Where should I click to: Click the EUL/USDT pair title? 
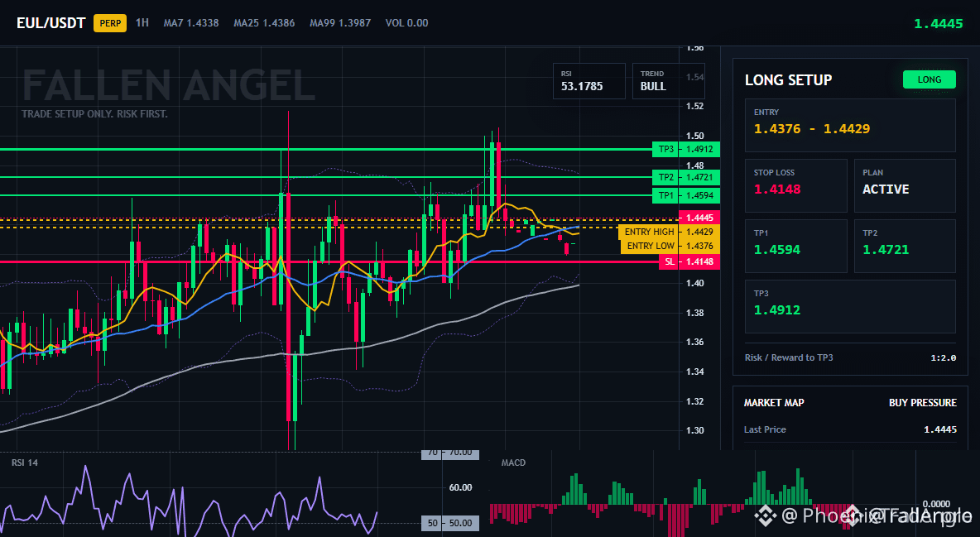point(50,23)
